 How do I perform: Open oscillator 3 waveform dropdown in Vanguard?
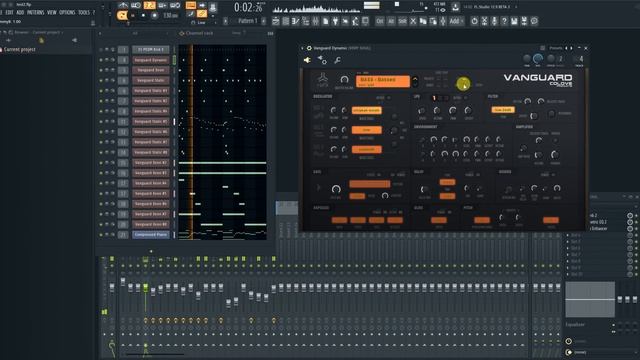tap(367, 150)
